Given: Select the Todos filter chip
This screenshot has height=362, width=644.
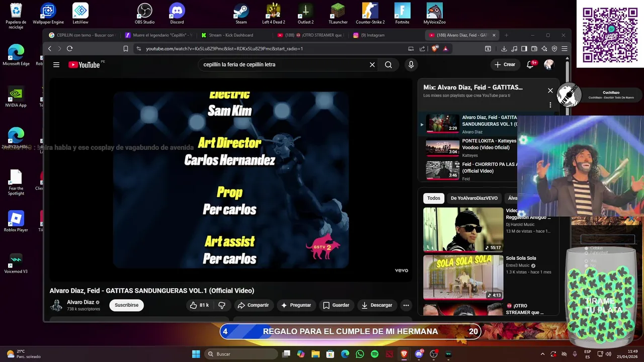Looking at the screenshot, I should pyautogui.click(x=434, y=198).
